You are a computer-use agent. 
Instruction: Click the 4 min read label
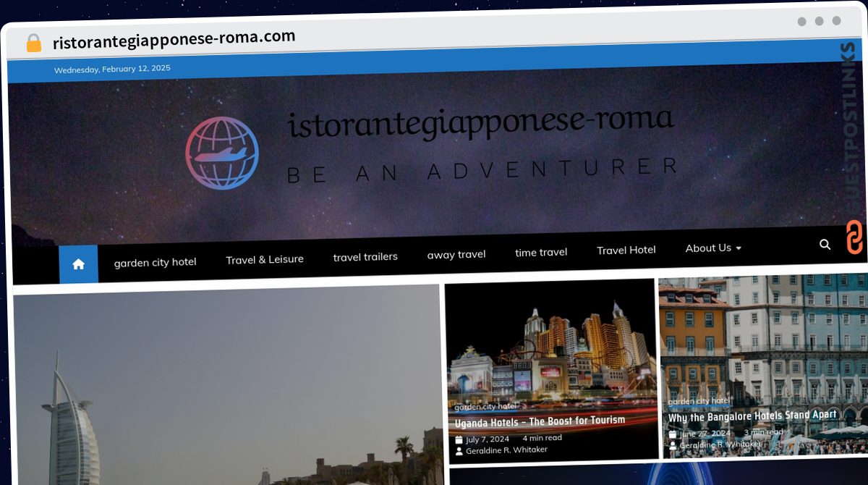coord(542,437)
